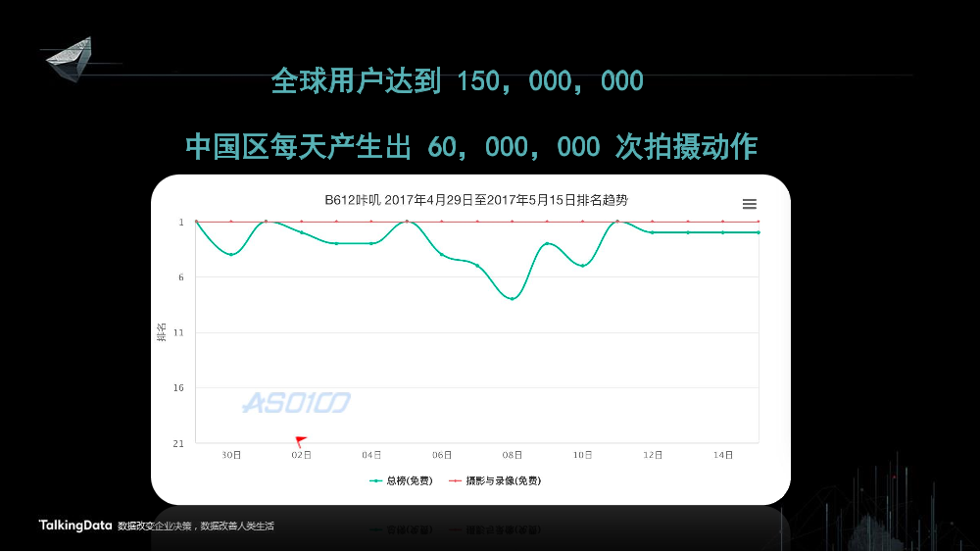Click the x-axis label 14日

click(x=723, y=455)
